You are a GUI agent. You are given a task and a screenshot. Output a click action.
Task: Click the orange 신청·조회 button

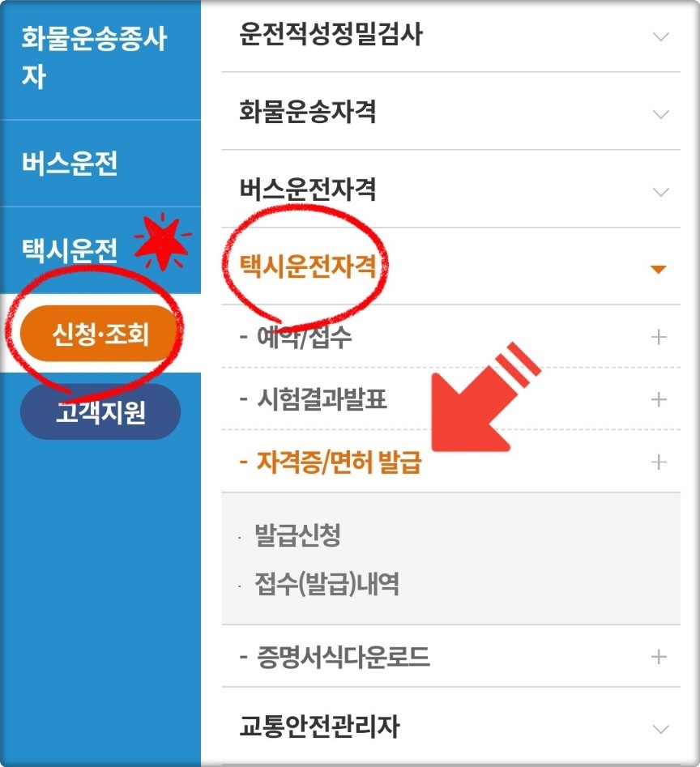point(100,334)
